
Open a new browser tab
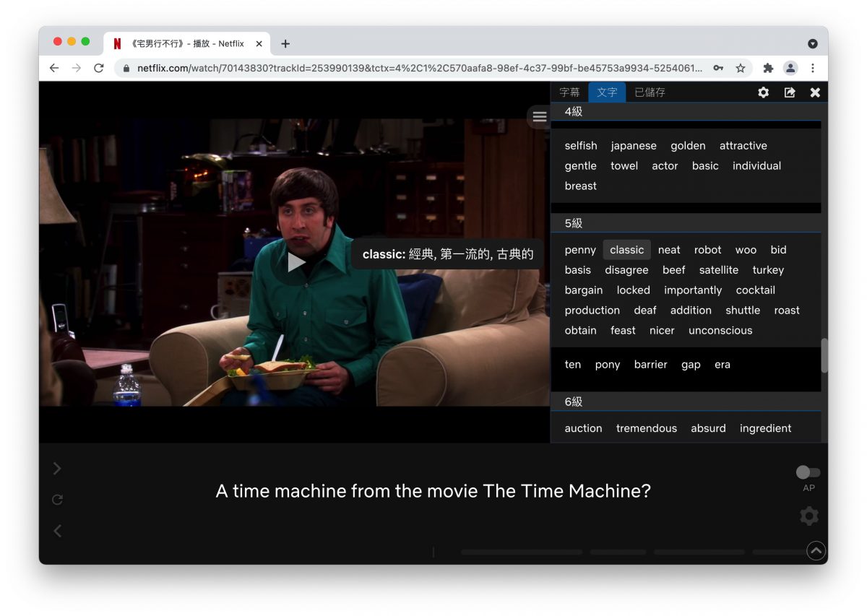[285, 43]
